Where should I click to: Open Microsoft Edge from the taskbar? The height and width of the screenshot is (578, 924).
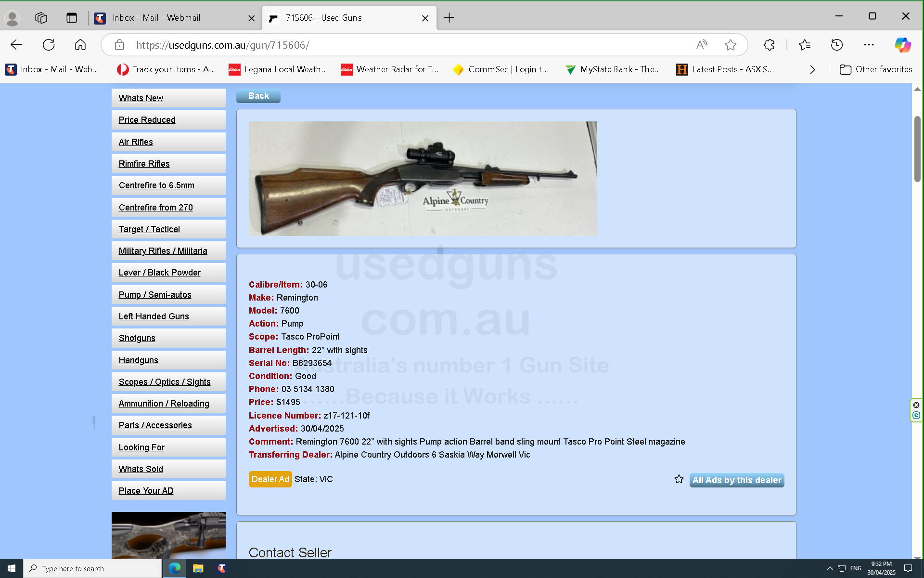174,568
